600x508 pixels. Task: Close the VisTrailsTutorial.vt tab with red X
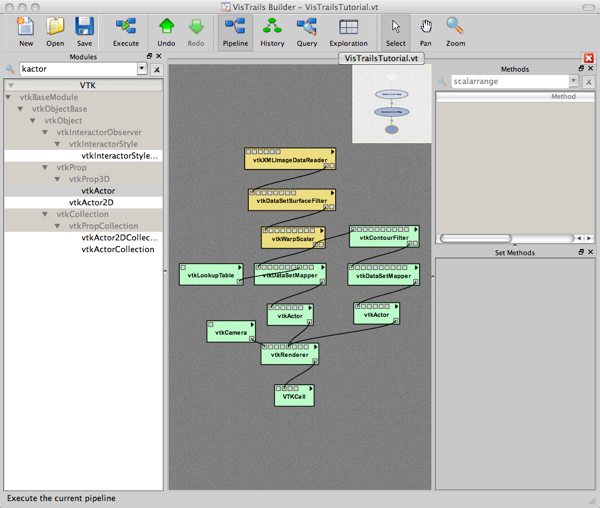pos(589,58)
